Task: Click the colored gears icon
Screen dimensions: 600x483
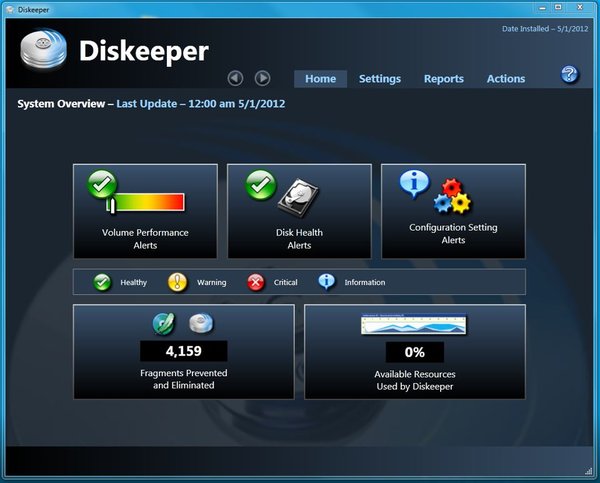Action: tap(452, 196)
